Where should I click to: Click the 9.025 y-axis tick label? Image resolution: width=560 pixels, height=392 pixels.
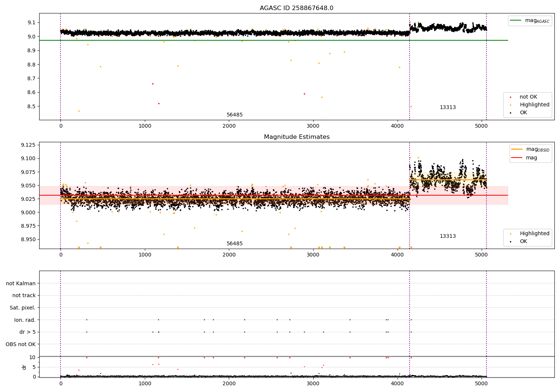[x=28, y=199]
